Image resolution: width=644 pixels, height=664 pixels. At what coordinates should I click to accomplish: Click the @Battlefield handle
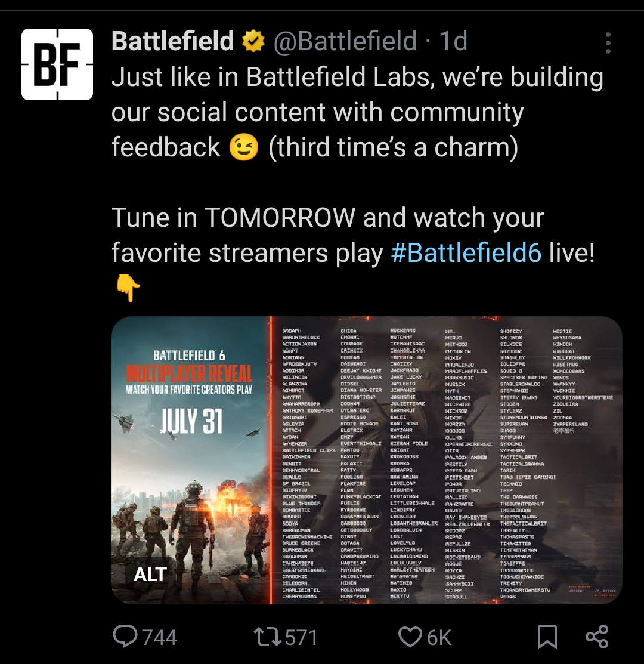(x=345, y=41)
